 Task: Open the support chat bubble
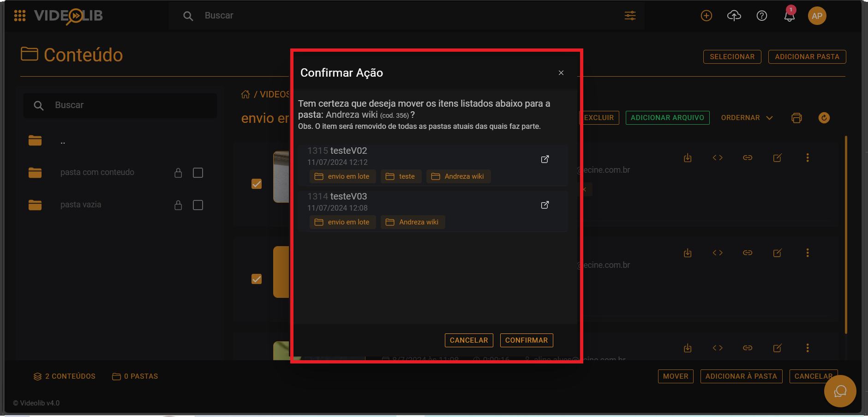840,391
